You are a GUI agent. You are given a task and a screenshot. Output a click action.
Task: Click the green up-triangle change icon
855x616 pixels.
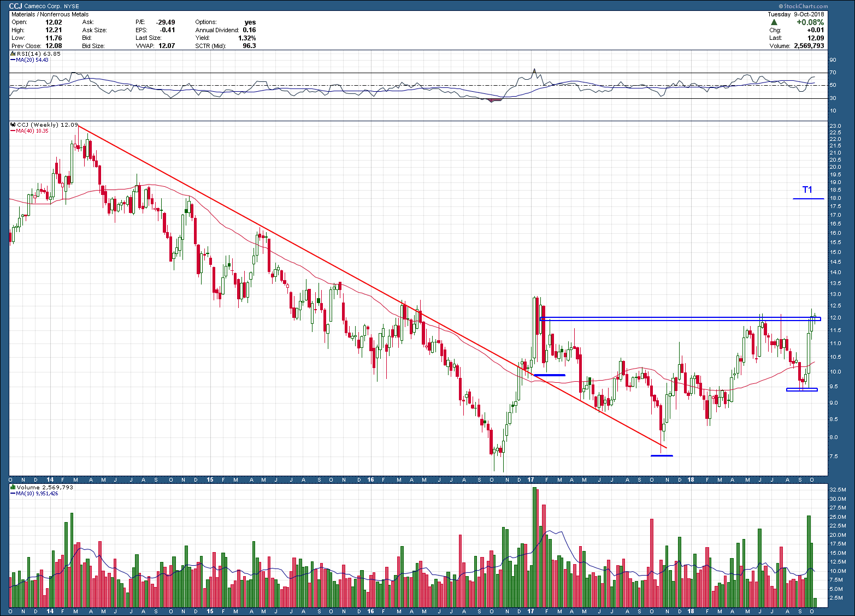click(x=774, y=22)
